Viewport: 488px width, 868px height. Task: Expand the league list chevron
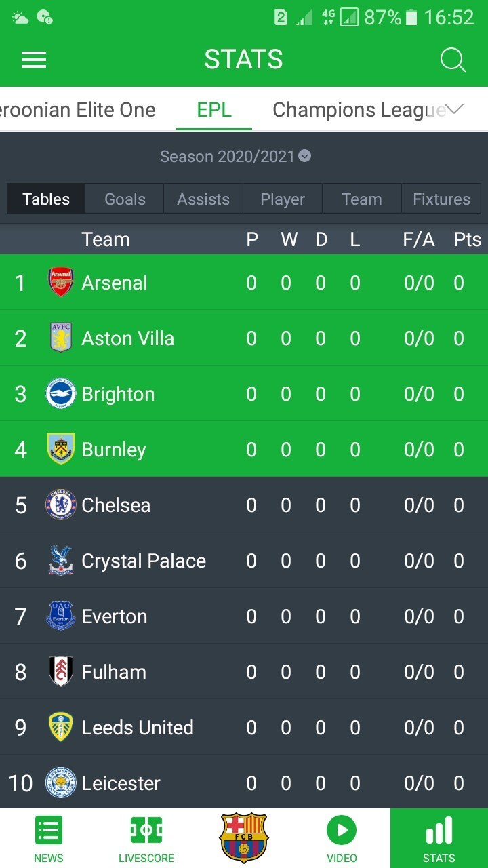click(x=454, y=109)
